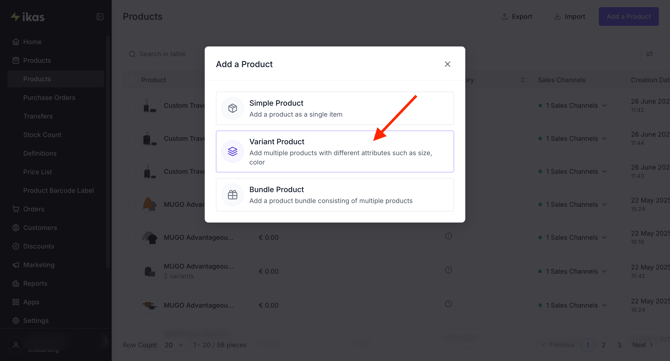Click the Variant Product layers icon
Image resolution: width=670 pixels, height=361 pixels.
click(232, 151)
